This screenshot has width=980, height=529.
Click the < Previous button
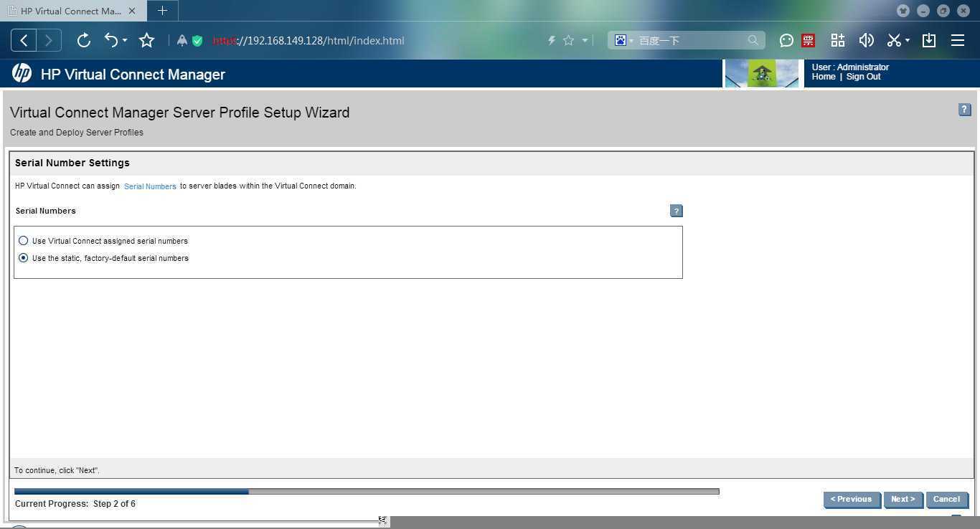coord(852,500)
